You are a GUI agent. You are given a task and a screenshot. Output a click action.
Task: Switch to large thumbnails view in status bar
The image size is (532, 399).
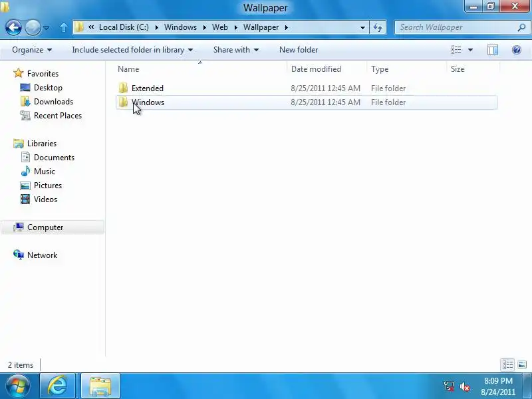click(x=522, y=364)
